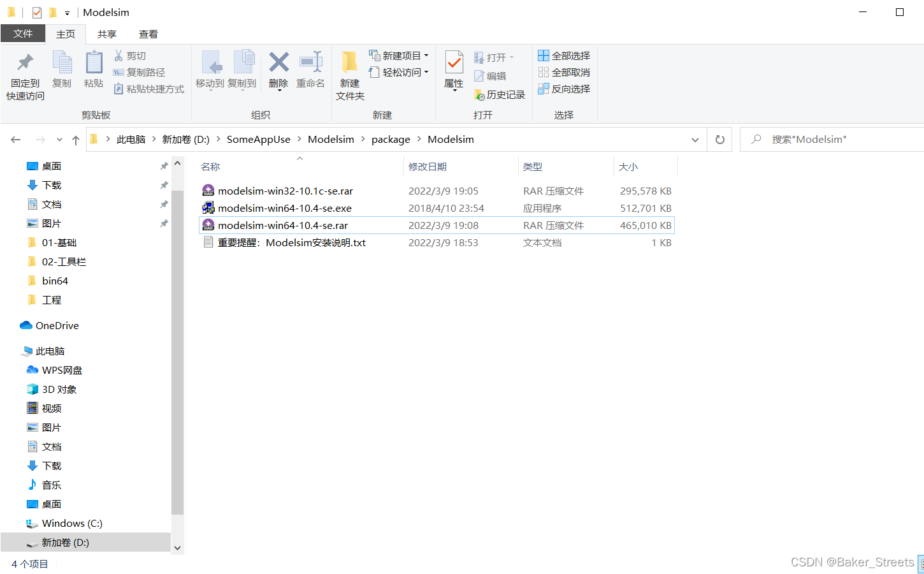Open 01-基础 folder in quick access
The image size is (924, 574).
click(52, 242)
